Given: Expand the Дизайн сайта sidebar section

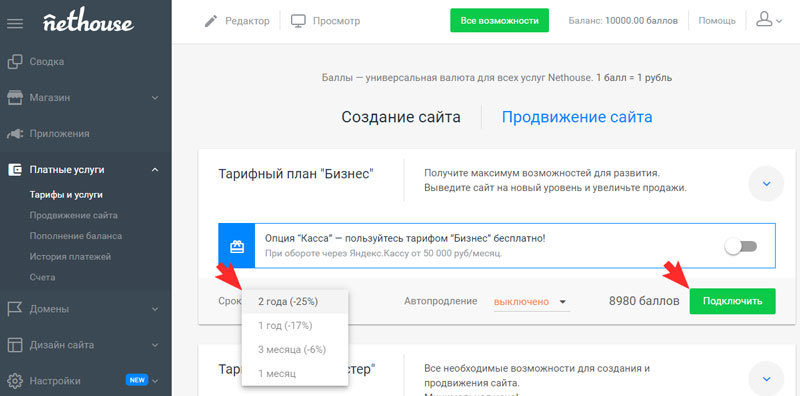Looking at the screenshot, I should (156, 345).
